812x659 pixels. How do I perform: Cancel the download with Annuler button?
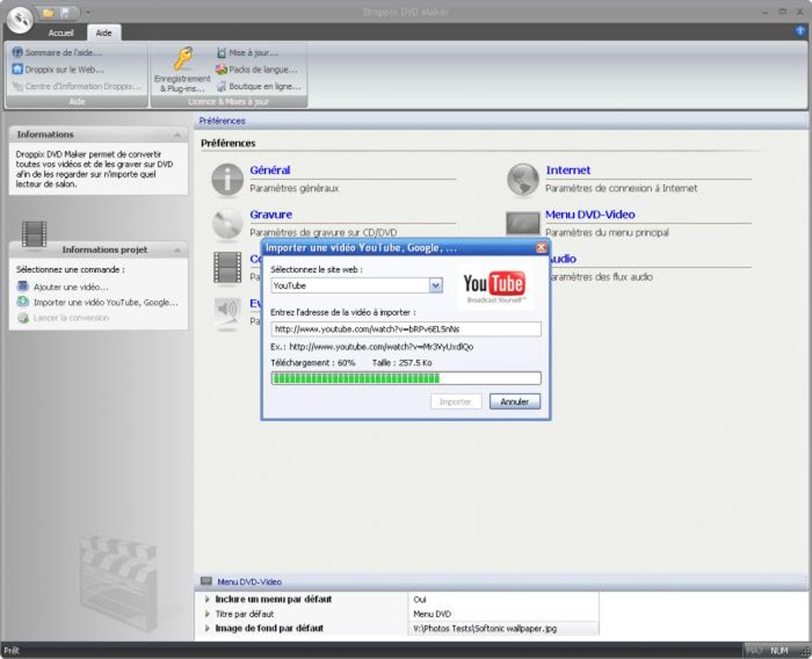(x=514, y=401)
